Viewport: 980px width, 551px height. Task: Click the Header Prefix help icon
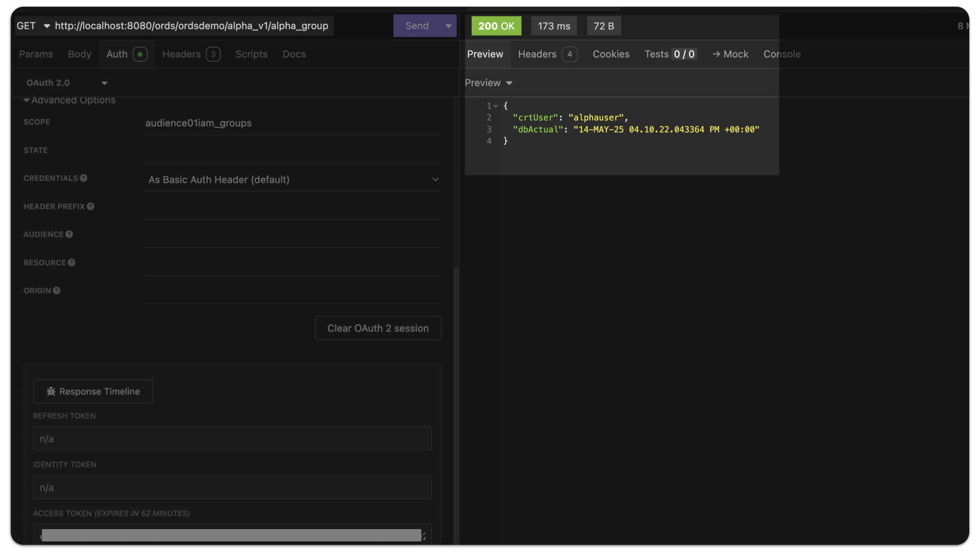coord(90,207)
